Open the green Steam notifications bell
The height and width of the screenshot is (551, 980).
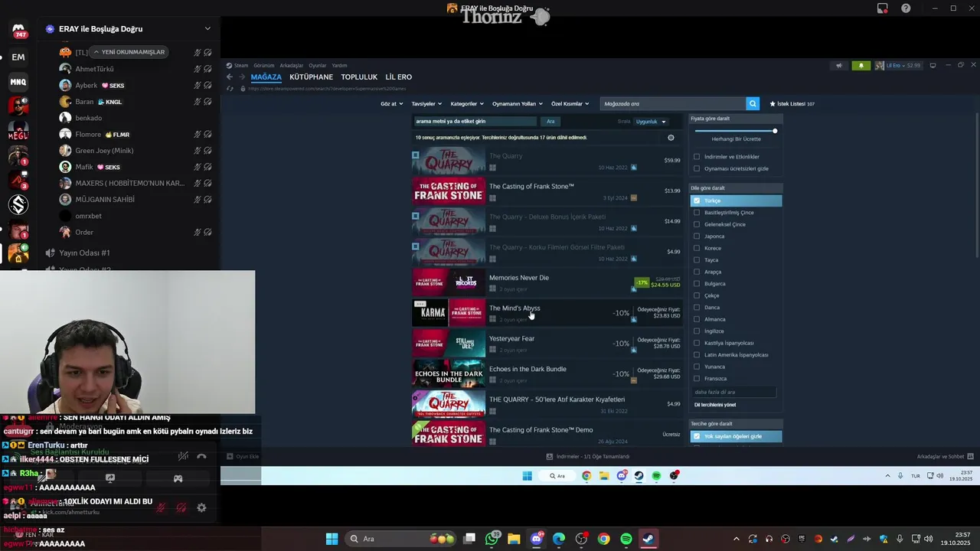coord(861,66)
